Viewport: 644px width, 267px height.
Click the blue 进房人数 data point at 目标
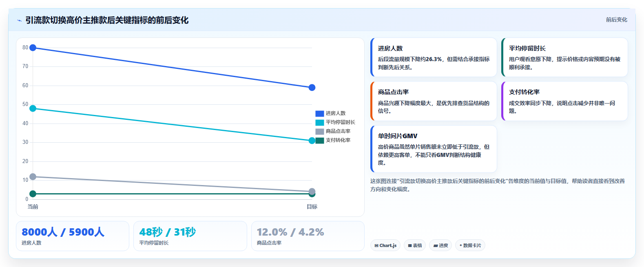tap(312, 88)
